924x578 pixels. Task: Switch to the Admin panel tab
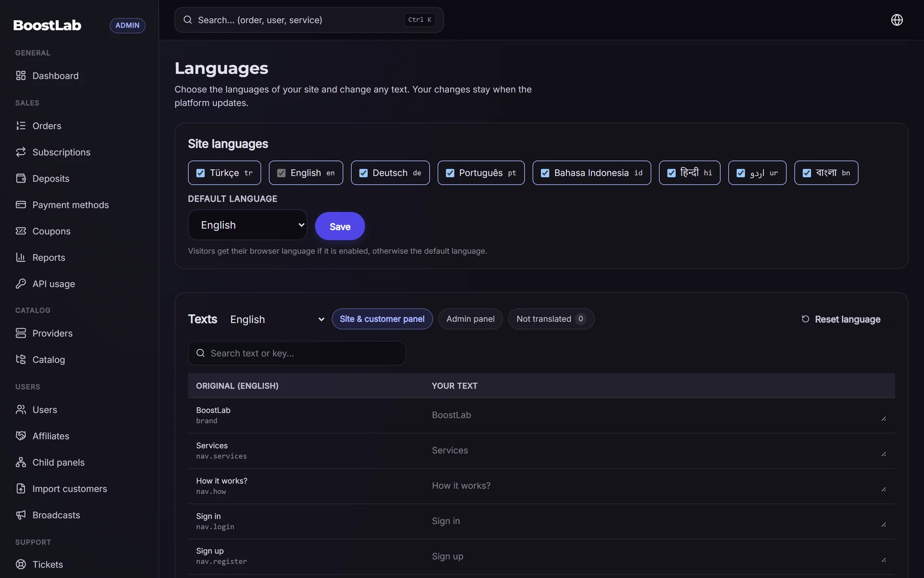coord(470,319)
